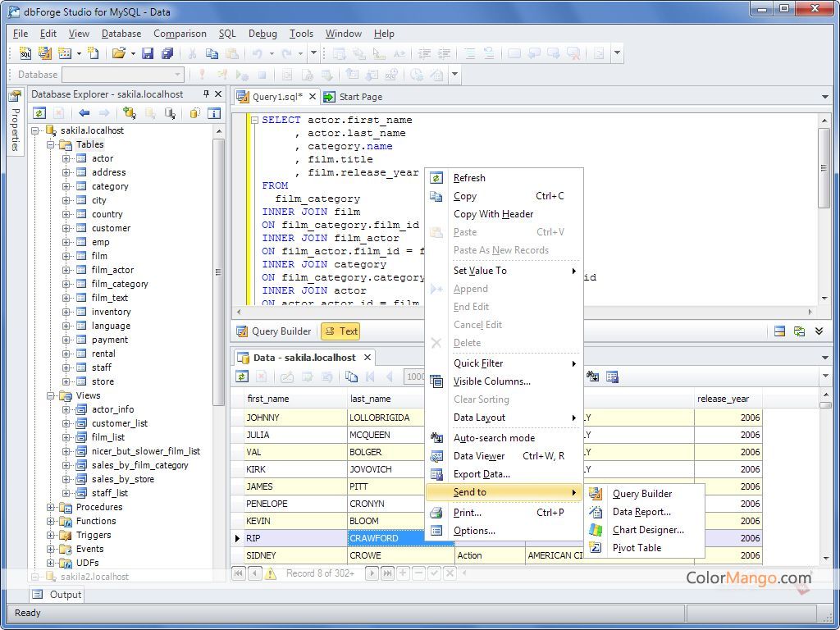Collapse the results pane with double chevron

(819, 331)
